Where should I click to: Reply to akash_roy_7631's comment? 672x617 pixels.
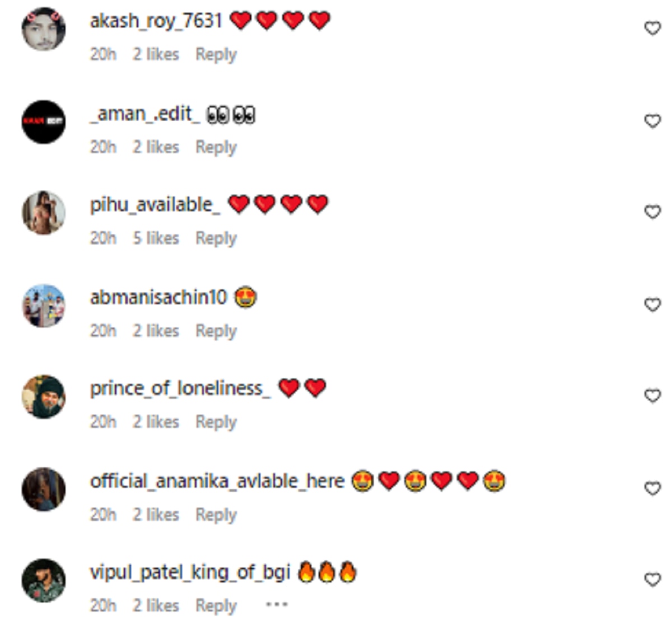click(216, 55)
